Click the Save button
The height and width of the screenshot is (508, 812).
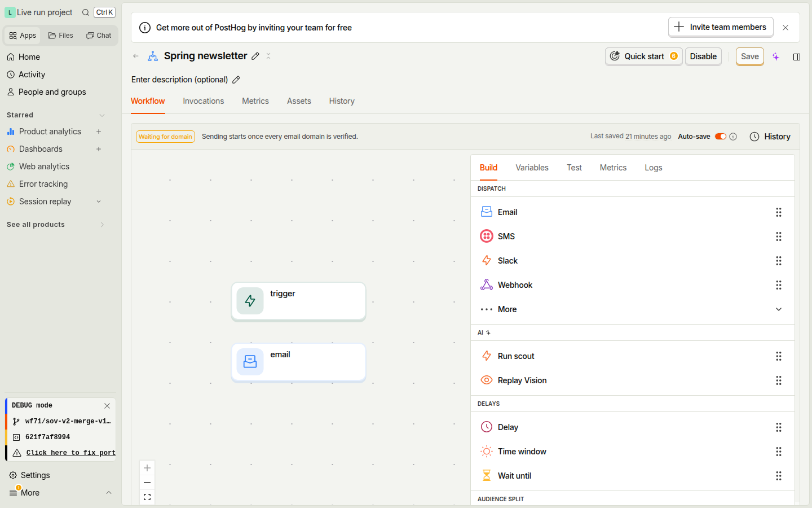point(750,56)
